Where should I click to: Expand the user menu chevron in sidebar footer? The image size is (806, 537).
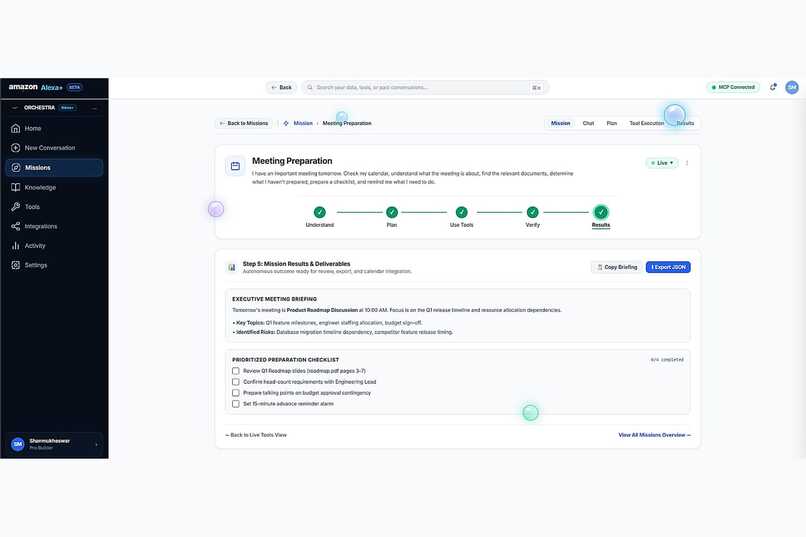coord(97,445)
